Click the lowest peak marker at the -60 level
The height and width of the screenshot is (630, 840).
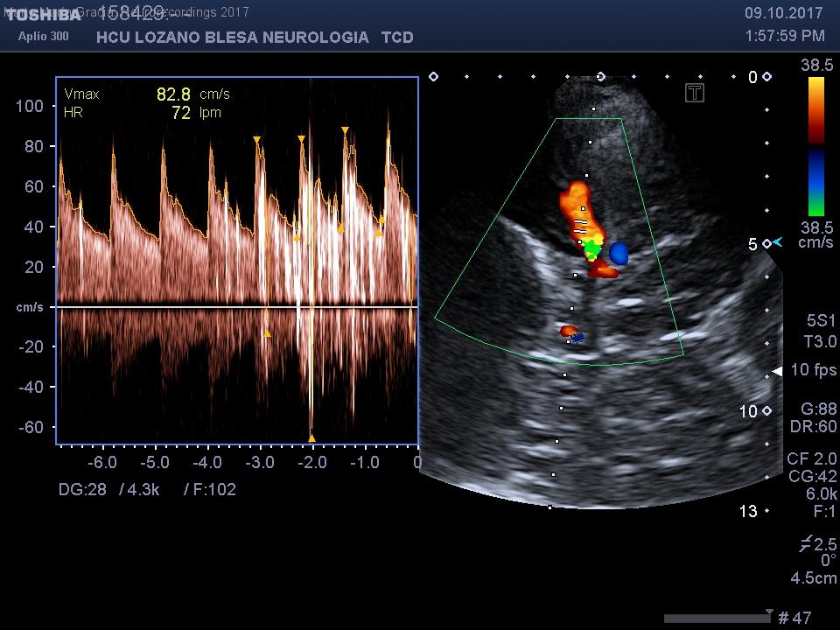pos(311,438)
